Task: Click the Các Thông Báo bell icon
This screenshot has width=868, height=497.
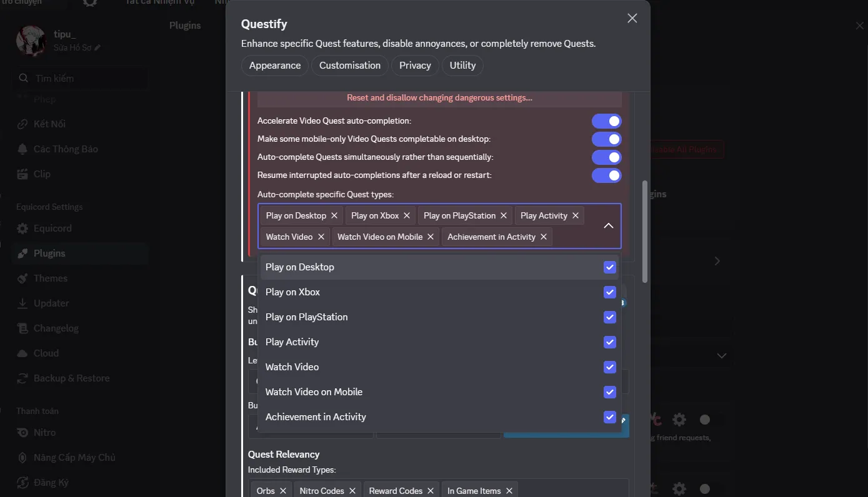Action: pos(22,149)
